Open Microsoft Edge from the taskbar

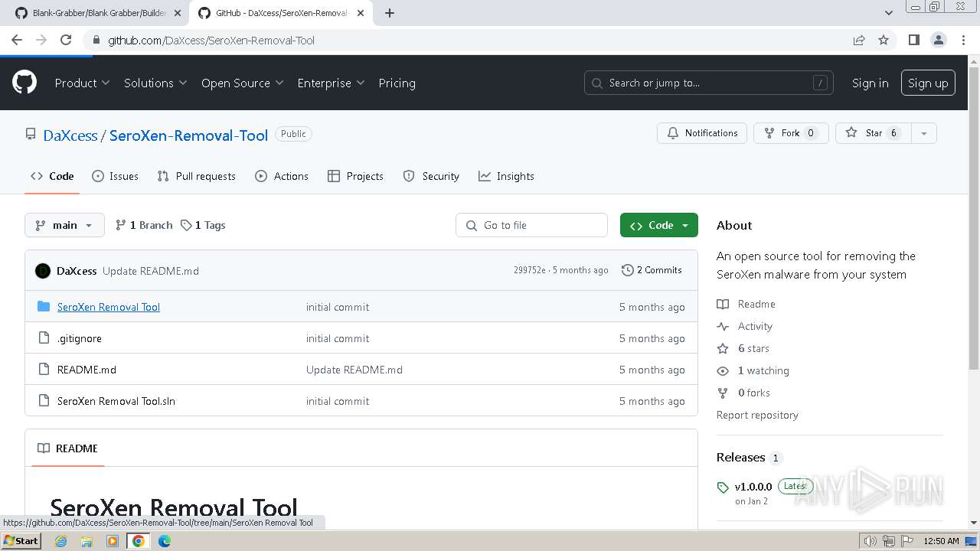tap(165, 541)
